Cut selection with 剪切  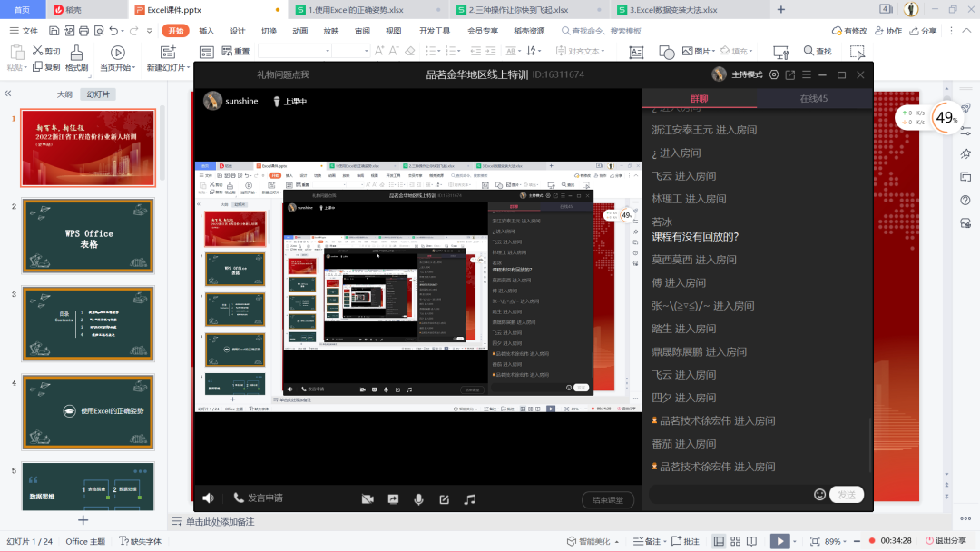point(46,51)
